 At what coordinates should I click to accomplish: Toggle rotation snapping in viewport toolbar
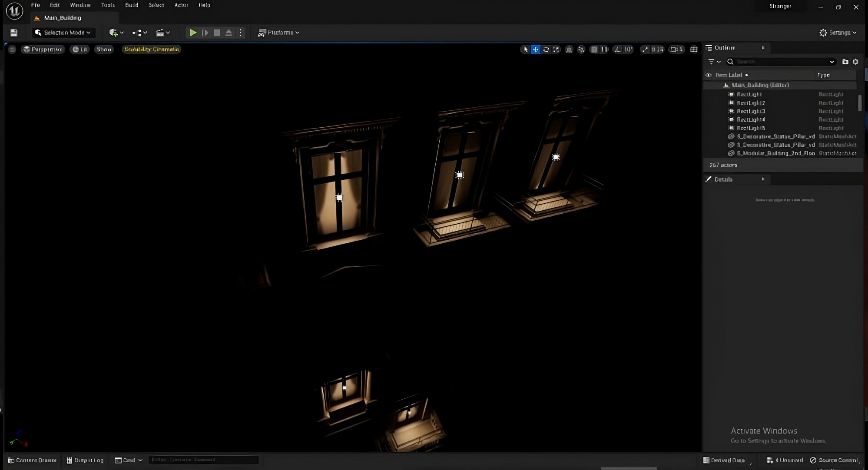click(x=618, y=49)
